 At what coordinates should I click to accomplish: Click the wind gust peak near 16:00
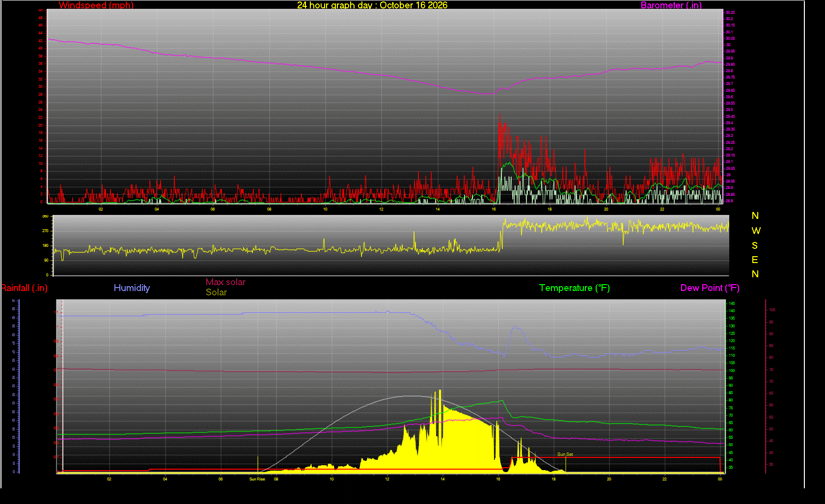pos(500,115)
